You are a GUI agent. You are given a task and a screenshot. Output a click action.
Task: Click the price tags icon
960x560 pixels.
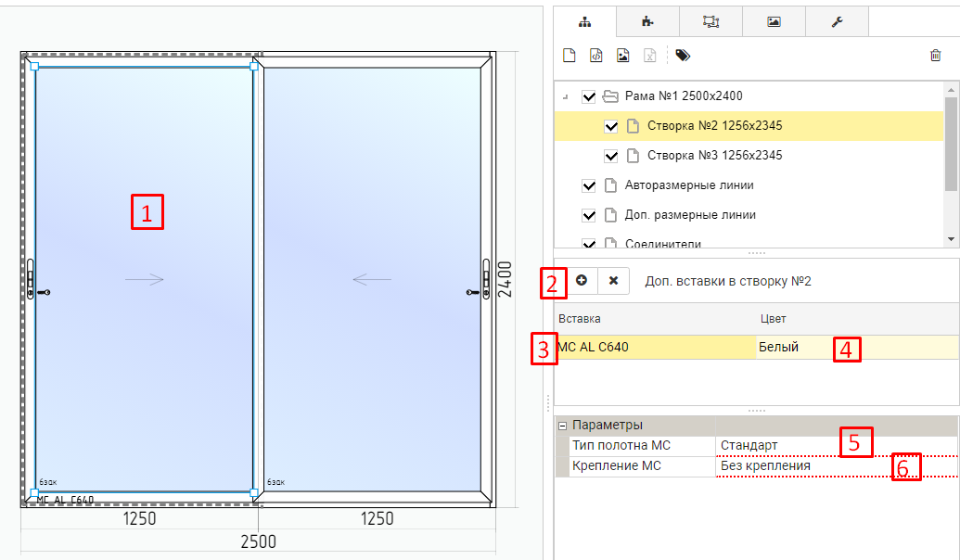tap(683, 56)
